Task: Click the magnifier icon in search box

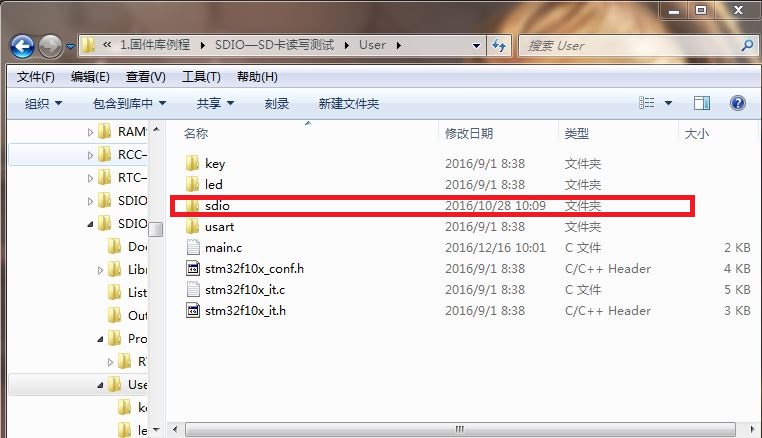Action: [x=747, y=46]
